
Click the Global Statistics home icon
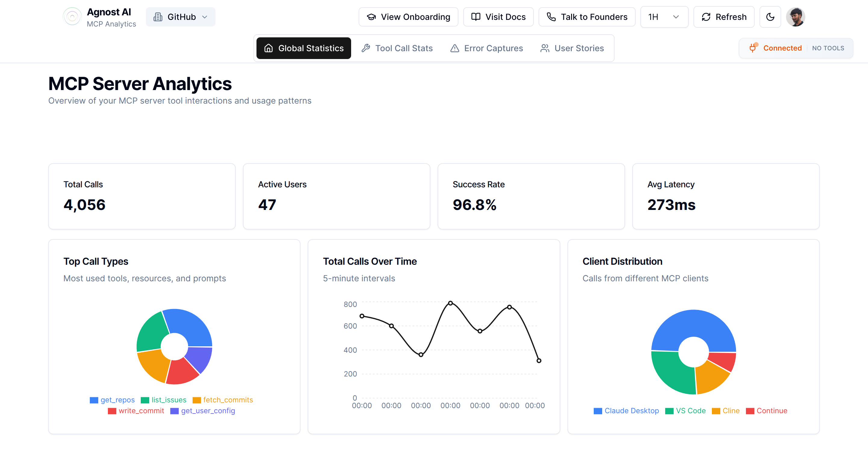268,48
